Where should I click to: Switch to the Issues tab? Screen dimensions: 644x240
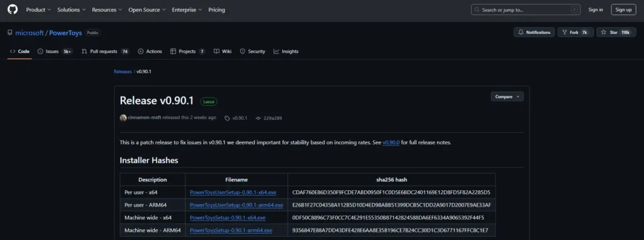(x=55, y=52)
